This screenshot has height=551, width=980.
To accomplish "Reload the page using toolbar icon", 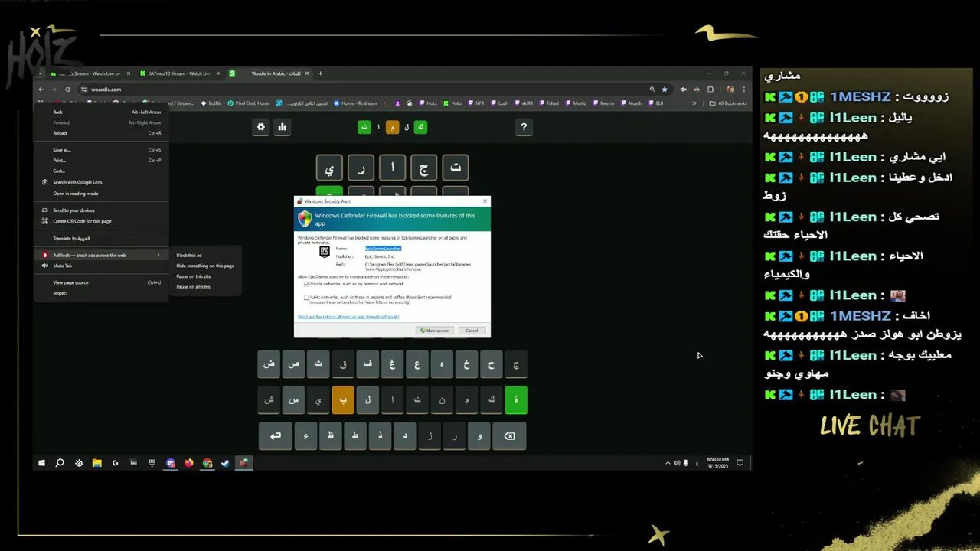I will (67, 90).
